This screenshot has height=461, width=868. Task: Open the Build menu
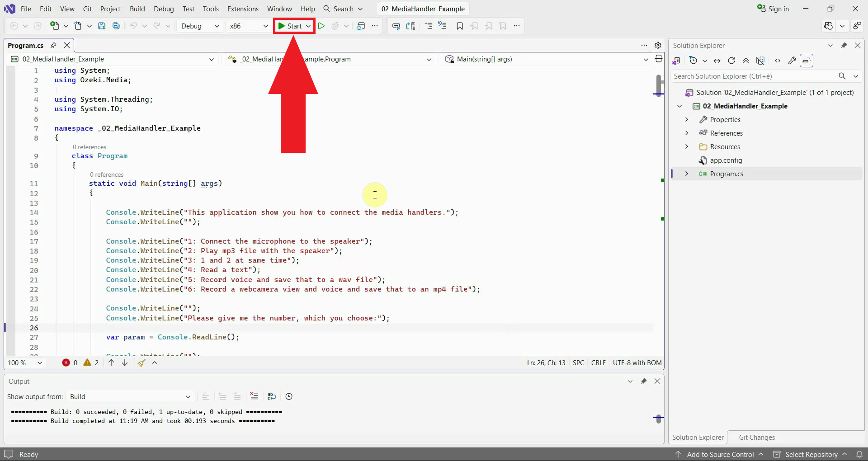click(x=137, y=9)
